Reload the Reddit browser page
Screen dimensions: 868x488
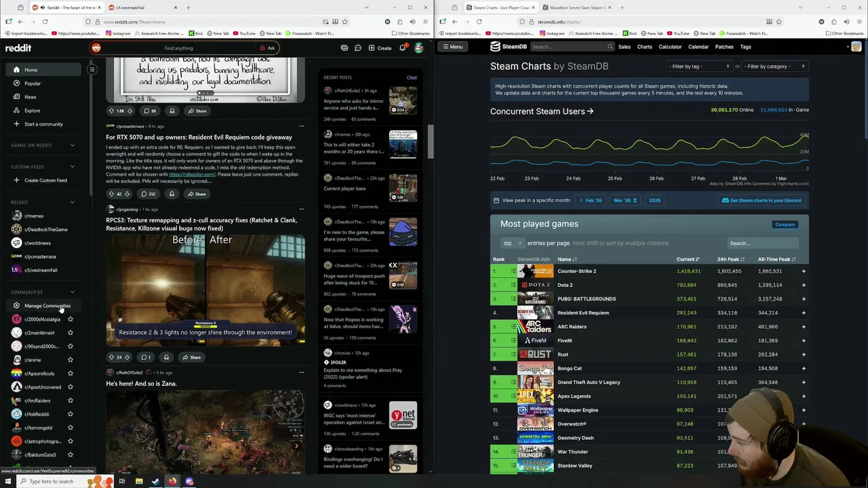click(x=45, y=22)
